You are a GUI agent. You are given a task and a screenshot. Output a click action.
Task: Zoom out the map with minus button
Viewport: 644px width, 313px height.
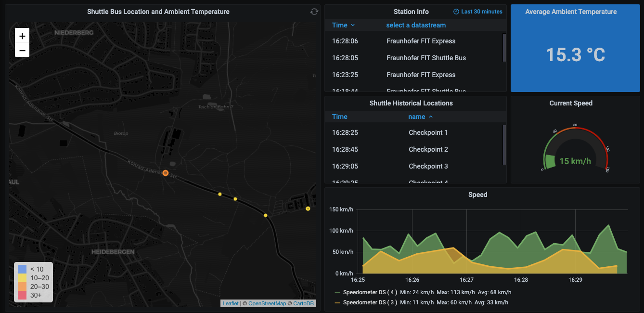pyautogui.click(x=22, y=50)
